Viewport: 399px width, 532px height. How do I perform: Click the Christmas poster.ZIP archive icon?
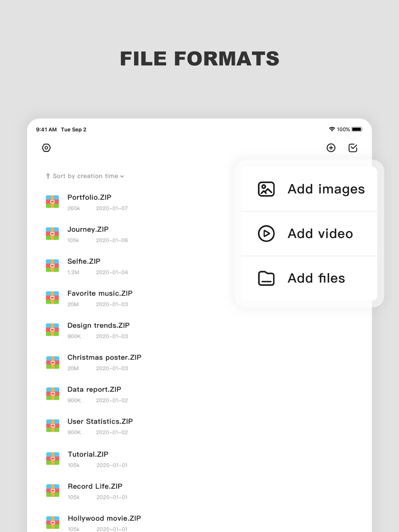(x=53, y=363)
